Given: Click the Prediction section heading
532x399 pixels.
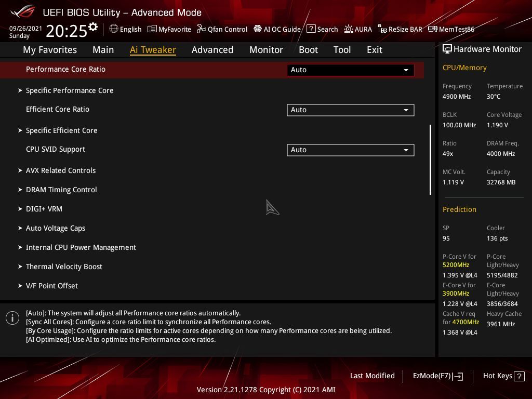Looking at the screenshot, I should (459, 209).
